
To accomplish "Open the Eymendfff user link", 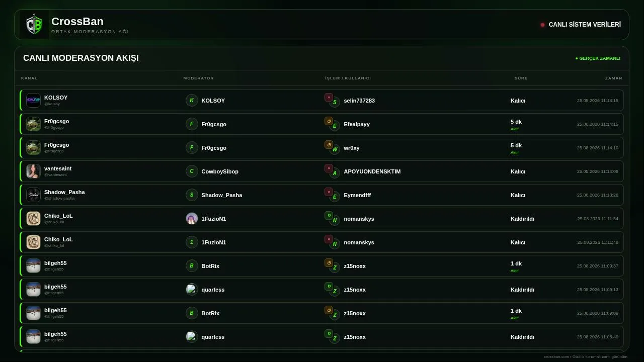I will [357, 195].
